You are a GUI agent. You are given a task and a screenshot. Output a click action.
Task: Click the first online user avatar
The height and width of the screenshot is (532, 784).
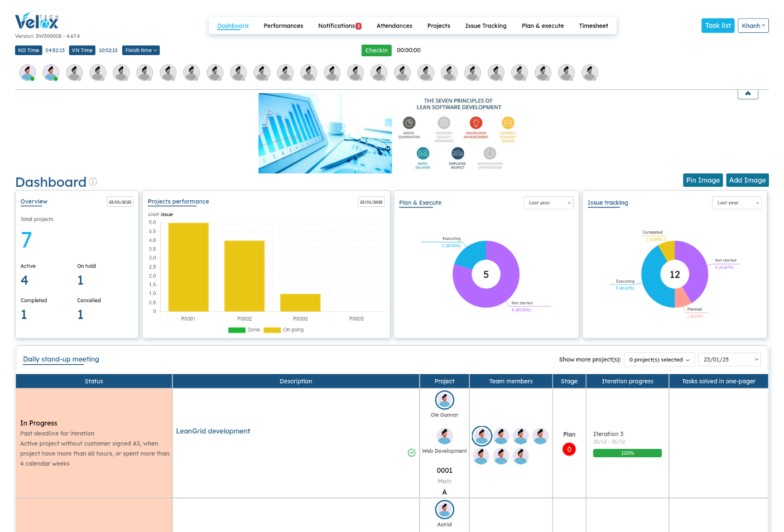pos(27,72)
